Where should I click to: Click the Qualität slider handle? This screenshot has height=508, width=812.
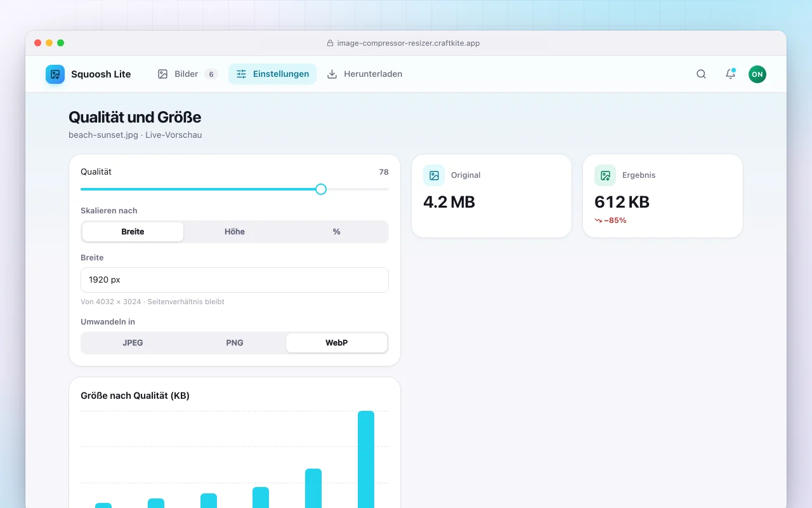321,189
